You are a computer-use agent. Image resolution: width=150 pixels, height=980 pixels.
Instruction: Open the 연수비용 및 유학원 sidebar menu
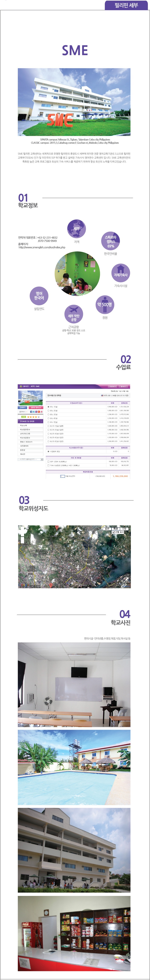pos(31,421)
